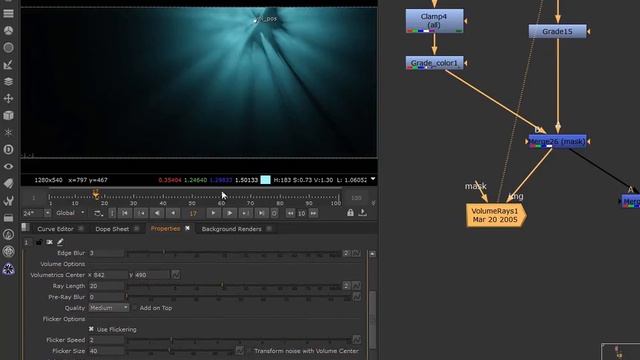The width and height of the screenshot is (640, 360).
Task: Enable the Add on Top checkbox
Action: 135,308
